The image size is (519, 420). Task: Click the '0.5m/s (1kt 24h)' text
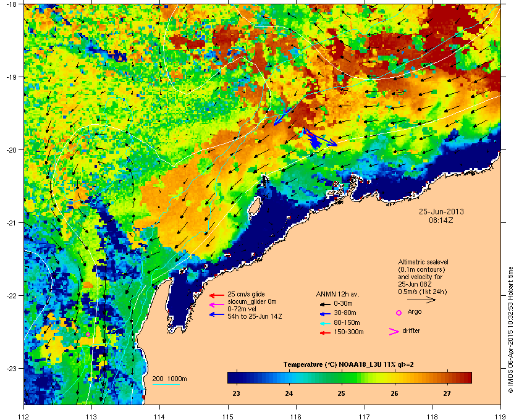pyautogui.click(x=423, y=292)
